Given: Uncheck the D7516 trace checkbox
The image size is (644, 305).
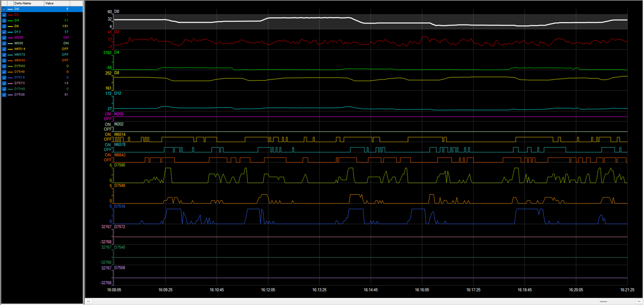Looking at the screenshot, I should [x=4, y=77].
